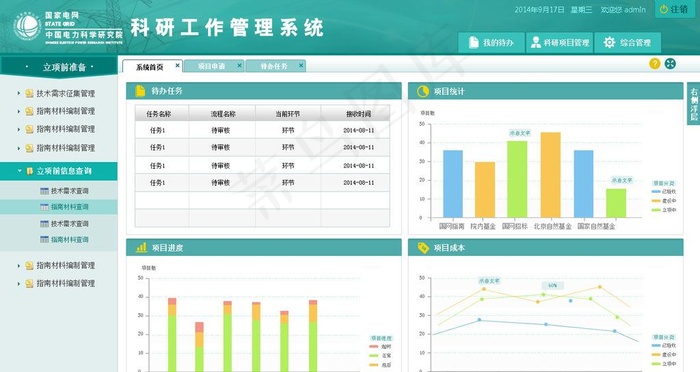This screenshot has height=372, width=700.
Task: Click the 立项前准备 sidebar header
Action: click(x=58, y=67)
